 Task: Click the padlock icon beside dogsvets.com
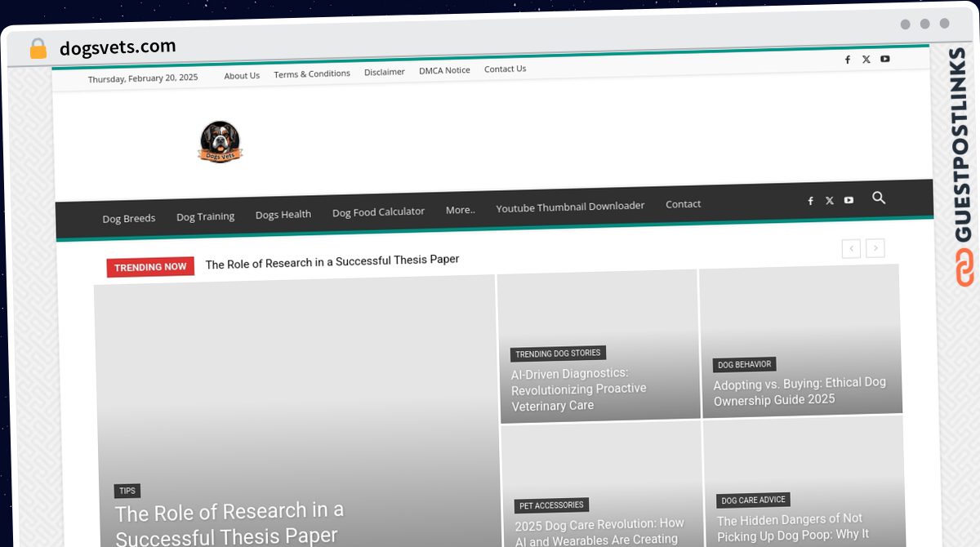click(x=38, y=49)
